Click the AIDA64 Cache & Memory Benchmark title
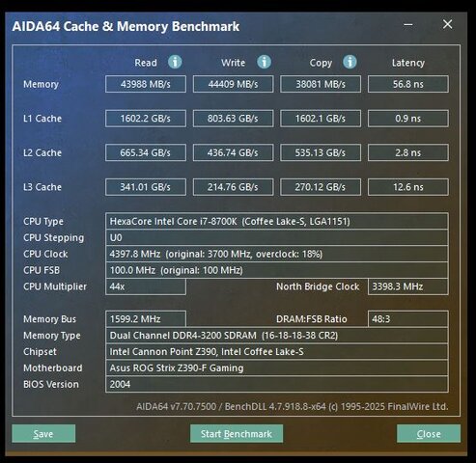476x463 pixels. [126, 26]
